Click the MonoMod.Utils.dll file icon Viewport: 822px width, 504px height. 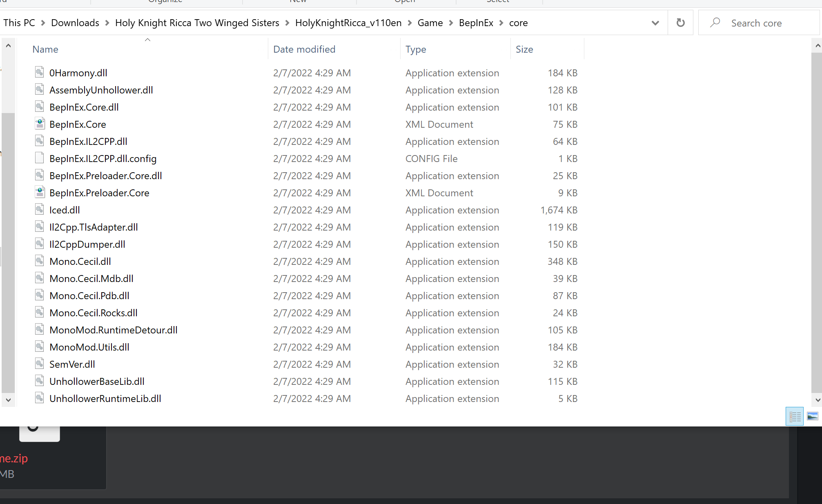tap(39, 346)
